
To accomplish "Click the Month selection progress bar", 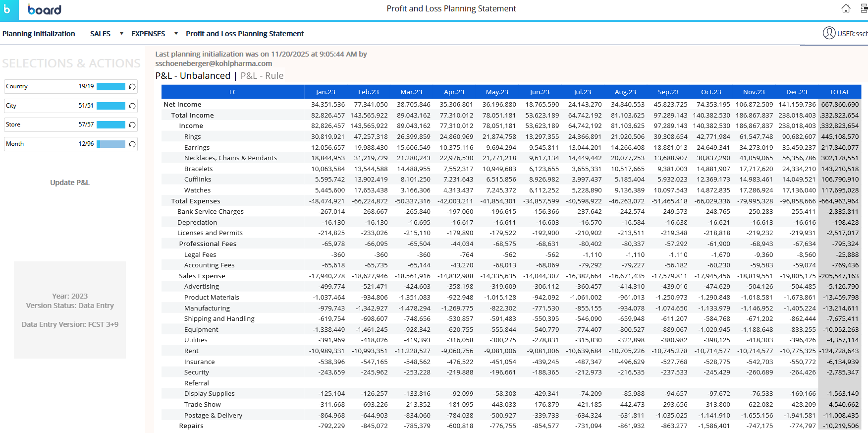I will pyautogui.click(x=111, y=144).
